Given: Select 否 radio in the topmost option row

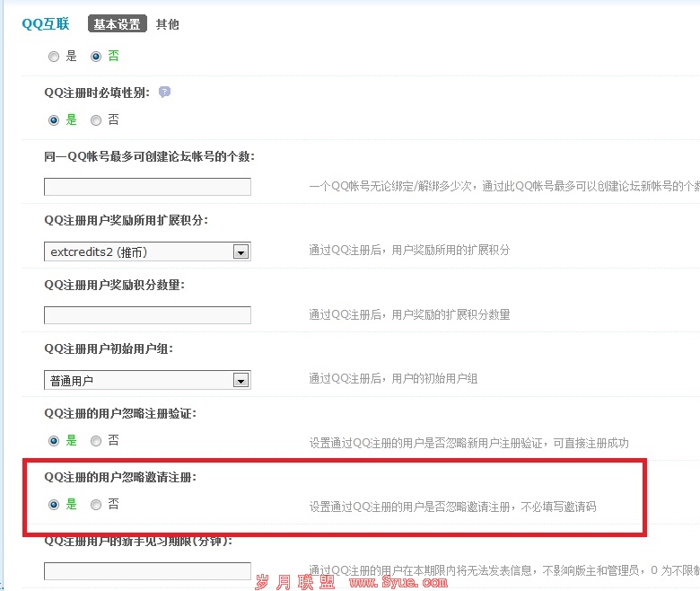Looking at the screenshot, I should pyautogui.click(x=96, y=57).
